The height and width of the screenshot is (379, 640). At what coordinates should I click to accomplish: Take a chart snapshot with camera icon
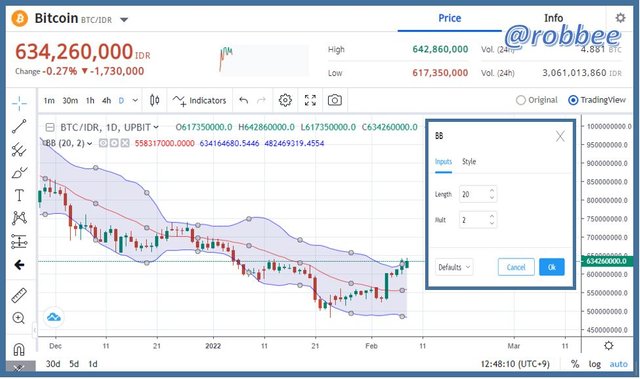335,100
